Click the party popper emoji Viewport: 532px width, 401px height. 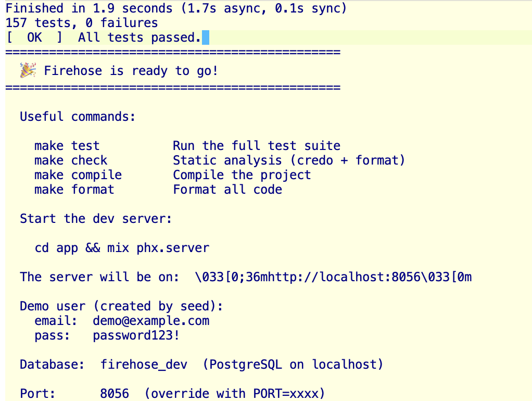tap(28, 70)
